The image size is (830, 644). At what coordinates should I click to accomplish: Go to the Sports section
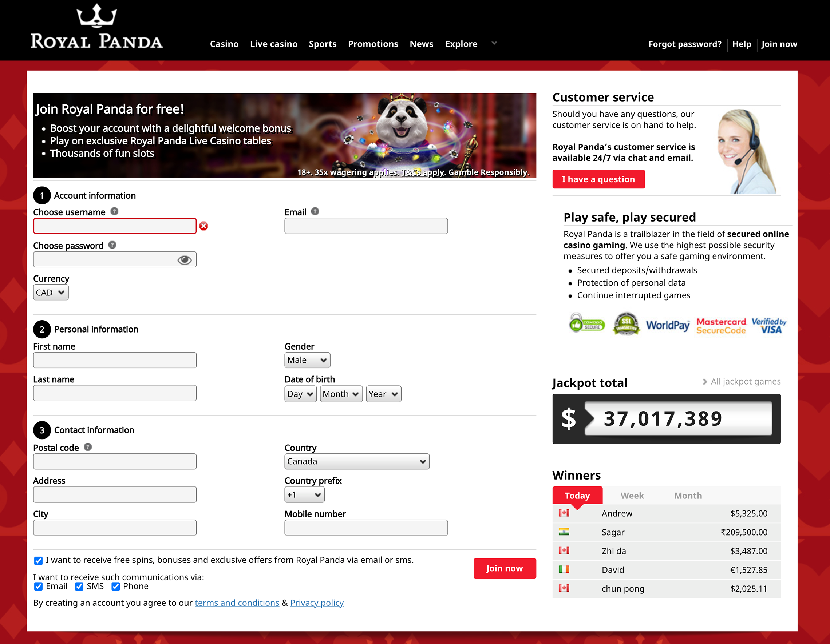(323, 44)
